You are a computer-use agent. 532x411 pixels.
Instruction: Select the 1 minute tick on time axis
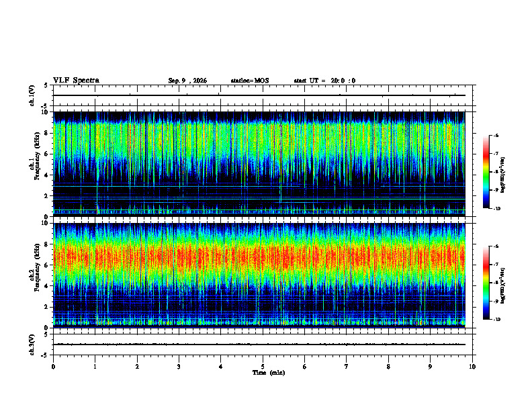click(95, 367)
